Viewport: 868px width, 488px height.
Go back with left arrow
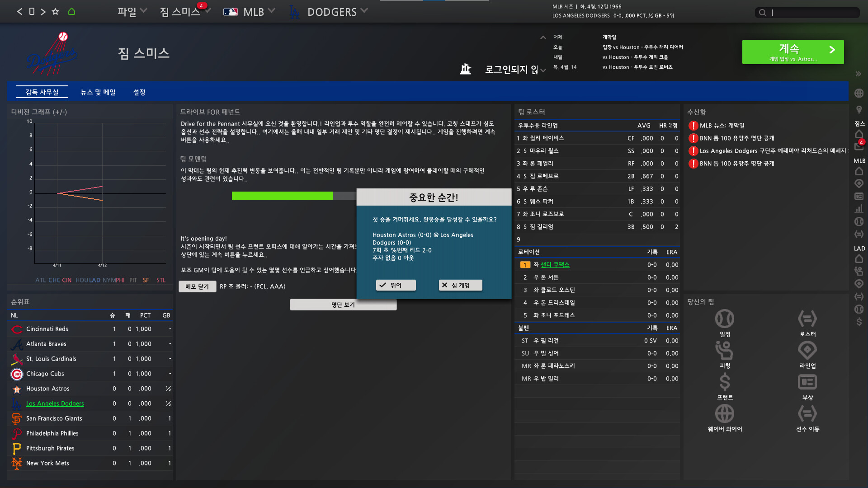coord(19,12)
